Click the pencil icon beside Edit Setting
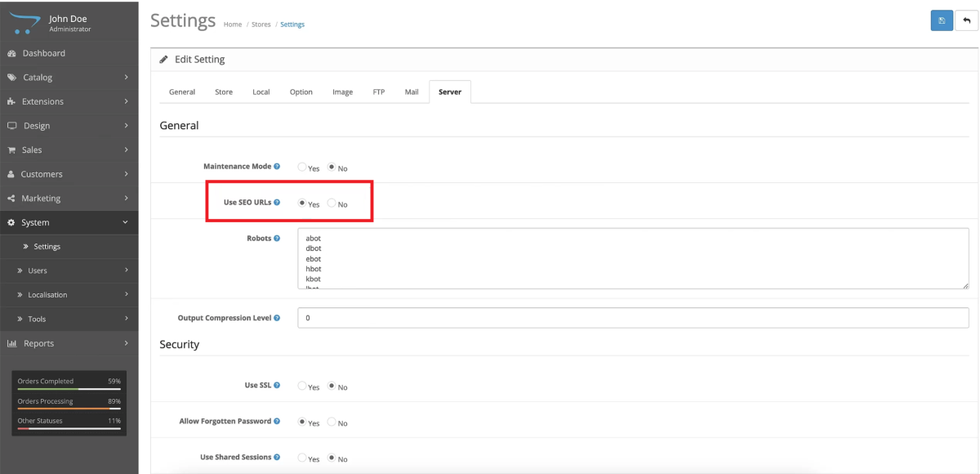 (164, 60)
